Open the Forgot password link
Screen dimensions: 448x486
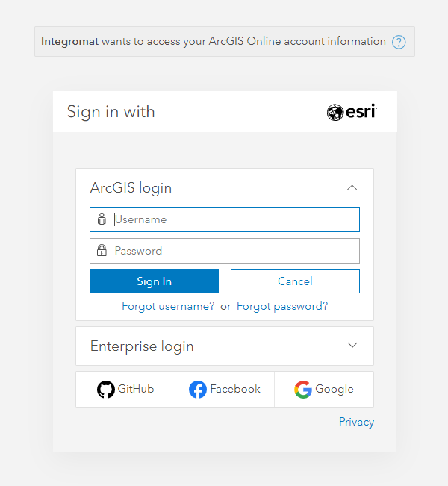tap(282, 306)
